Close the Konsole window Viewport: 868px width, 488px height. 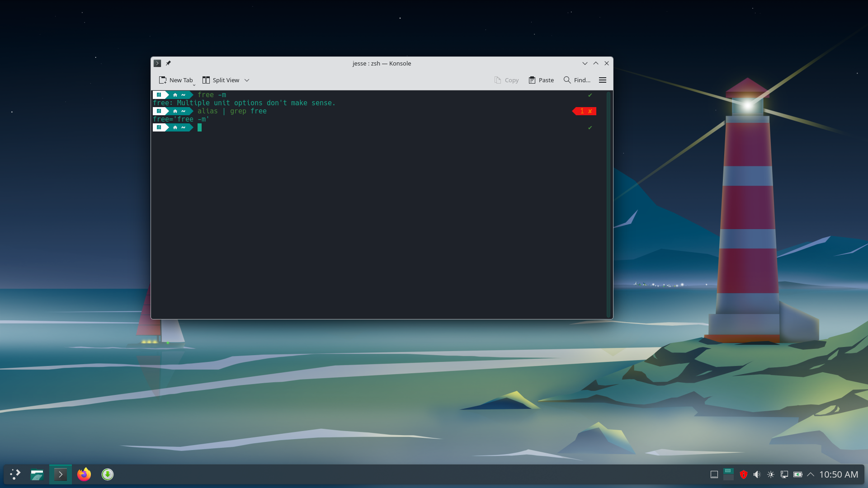pyautogui.click(x=607, y=63)
